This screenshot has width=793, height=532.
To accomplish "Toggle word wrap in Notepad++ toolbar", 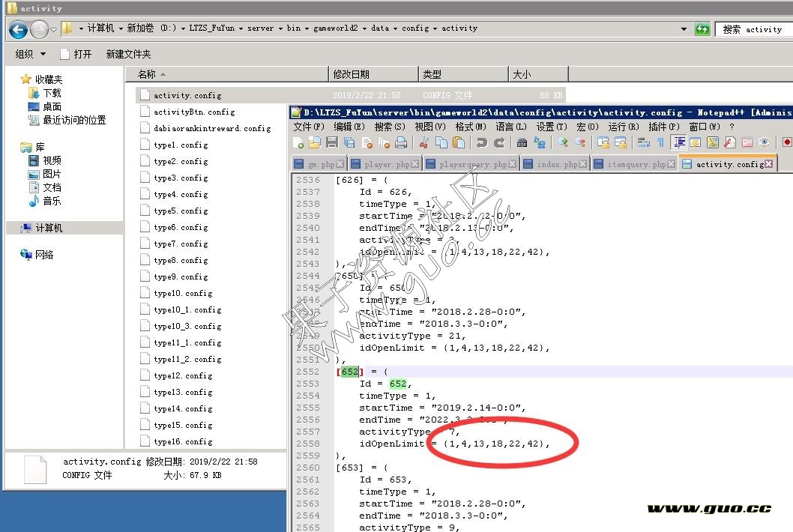I will (x=643, y=143).
